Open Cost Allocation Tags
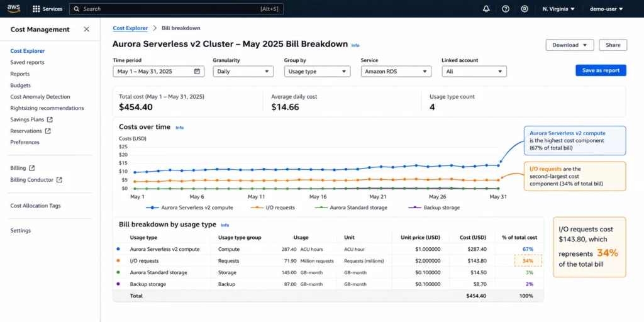 (35, 206)
